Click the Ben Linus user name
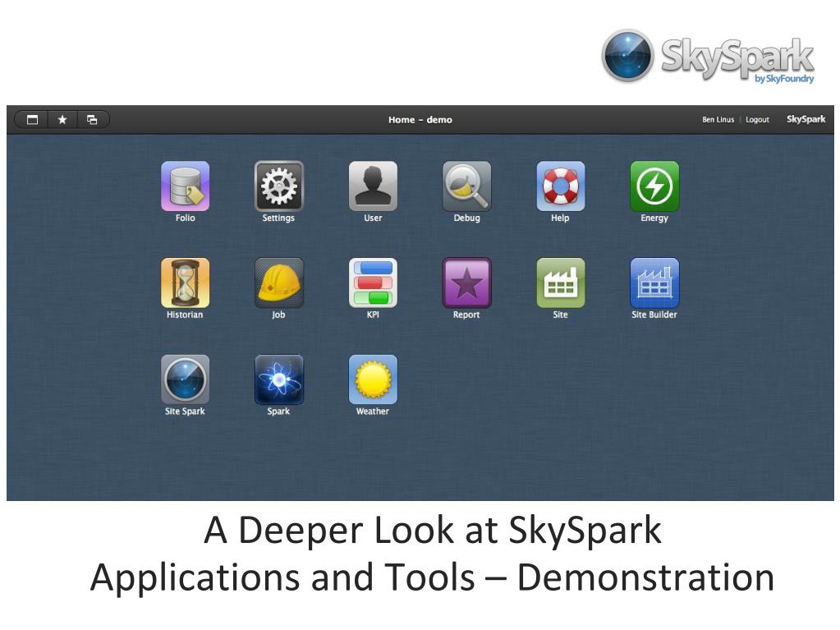 pyautogui.click(x=718, y=119)
